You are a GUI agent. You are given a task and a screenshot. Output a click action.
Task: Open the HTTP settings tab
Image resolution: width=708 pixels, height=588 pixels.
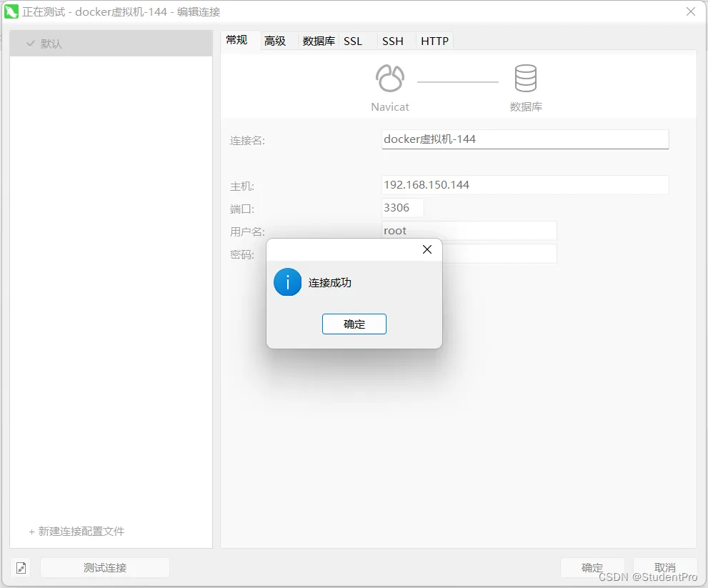point(434,41)
